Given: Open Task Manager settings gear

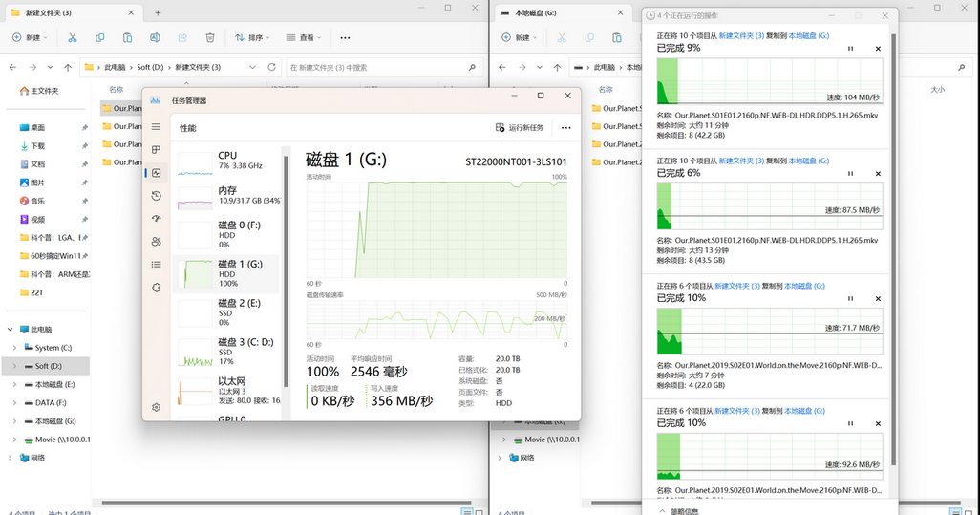Looking at the screenshot, I should click(157, 407).
